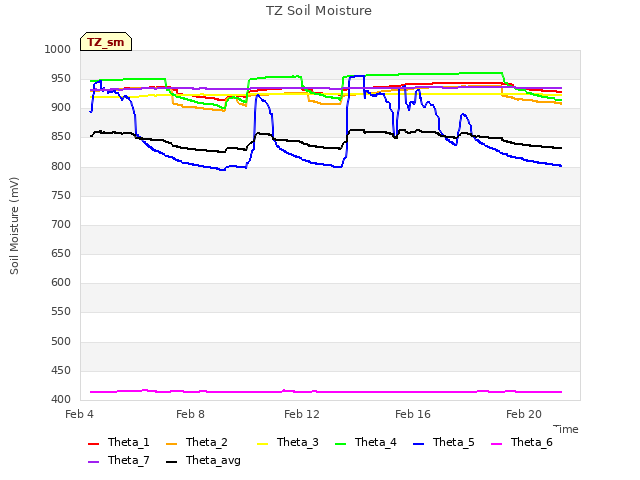Click the 800 y-axis tick label
The image size is (640, 480).
click(x=61, y=166)
